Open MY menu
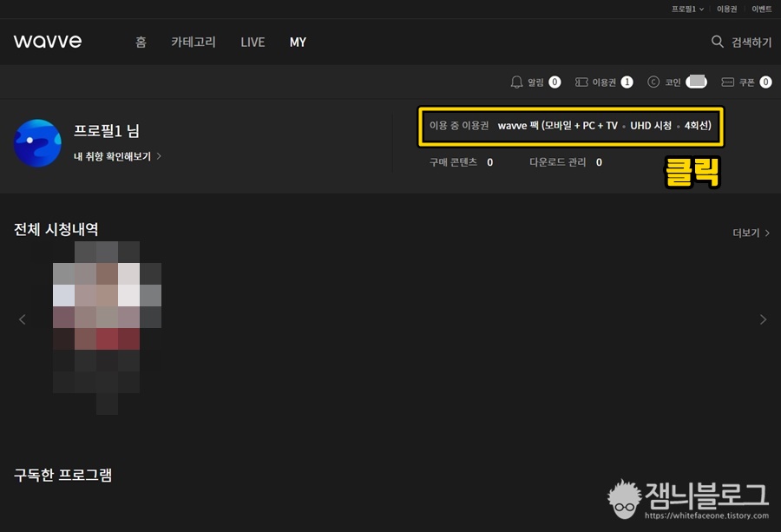 [x=298, y=43]
